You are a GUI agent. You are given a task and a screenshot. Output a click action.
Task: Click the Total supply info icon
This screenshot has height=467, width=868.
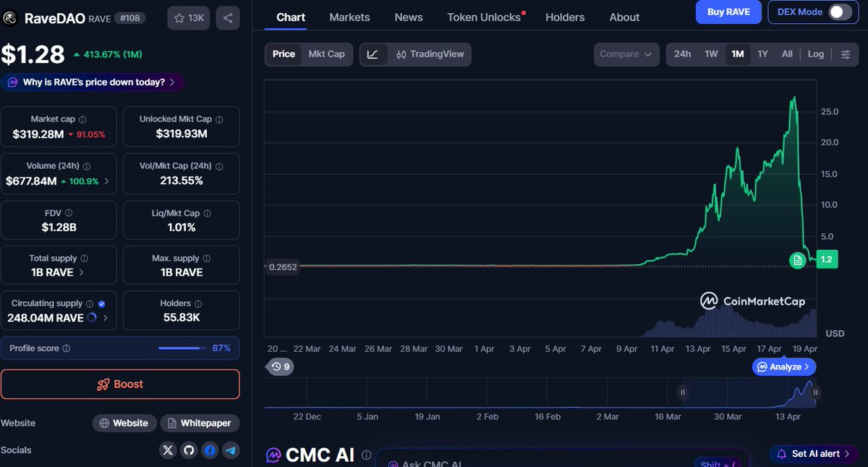coord(84,258)
